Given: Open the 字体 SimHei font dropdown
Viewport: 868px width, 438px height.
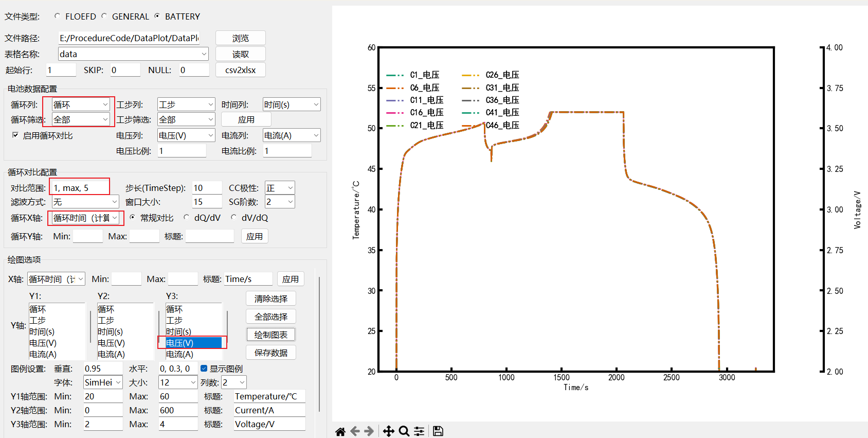Looking at the screenshot, I should (x=103, y=382).
